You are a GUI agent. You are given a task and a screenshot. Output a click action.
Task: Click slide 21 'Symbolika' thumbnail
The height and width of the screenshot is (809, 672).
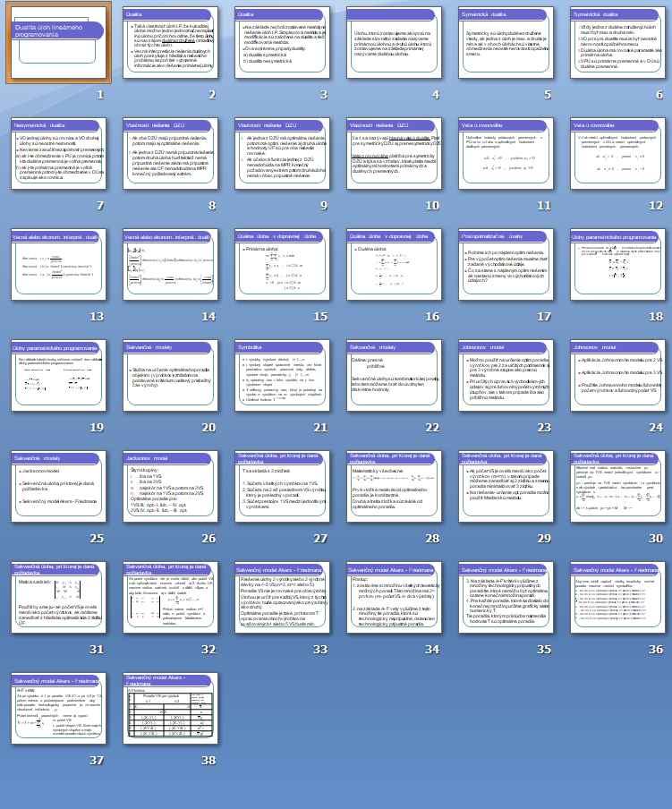[281, 375]
